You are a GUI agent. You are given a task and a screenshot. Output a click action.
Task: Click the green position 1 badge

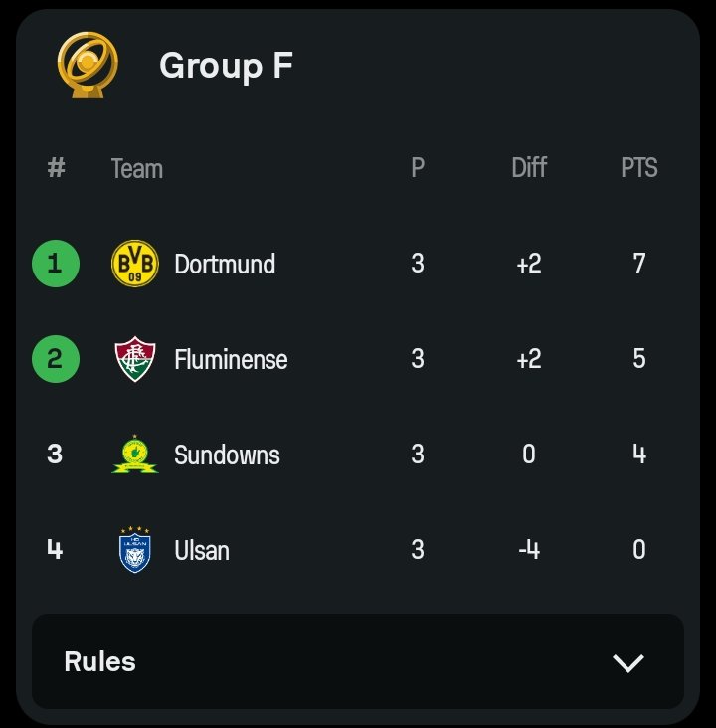point(56,264)
